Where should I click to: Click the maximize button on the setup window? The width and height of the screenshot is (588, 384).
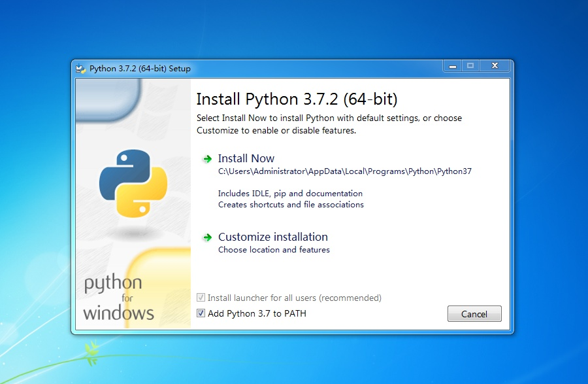point(472,65)
